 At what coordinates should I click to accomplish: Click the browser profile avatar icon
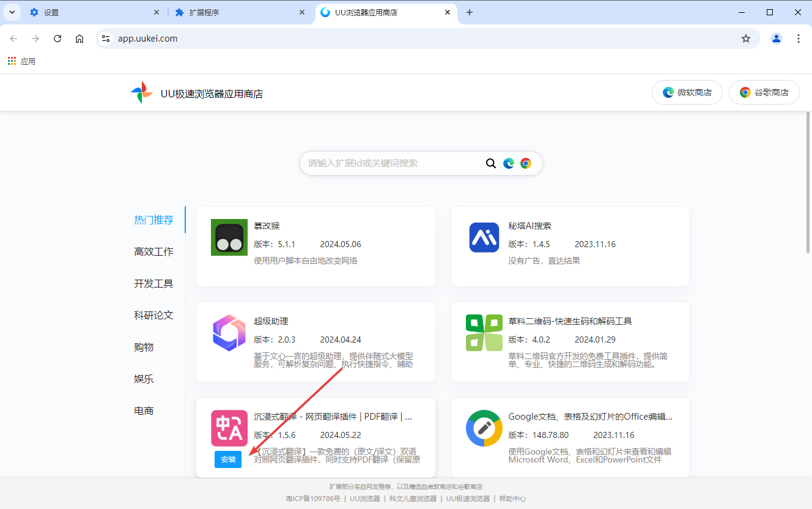pos(776,38)
